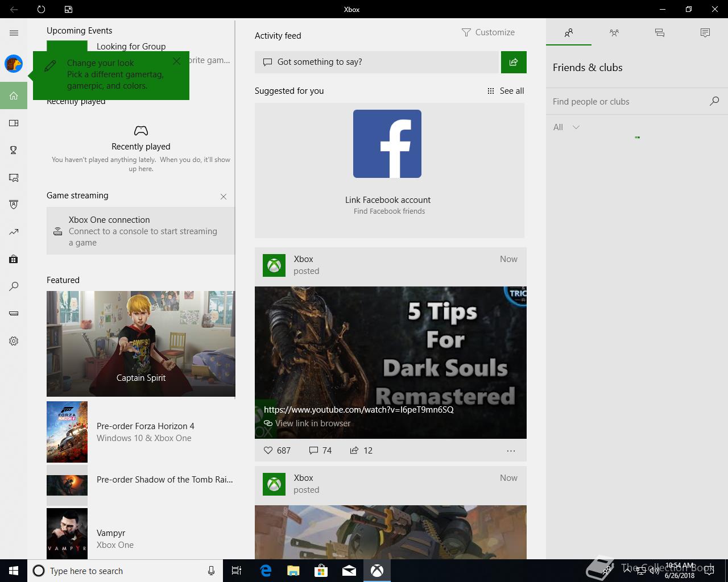Click Customize activity feed
Screen dimensions: 728x582
(488, 32)
